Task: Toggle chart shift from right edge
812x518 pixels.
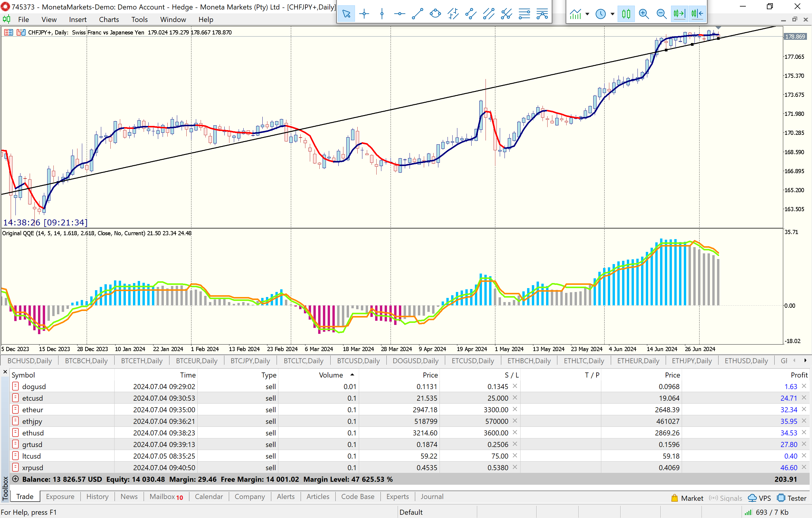Action: tap(697, 14)
